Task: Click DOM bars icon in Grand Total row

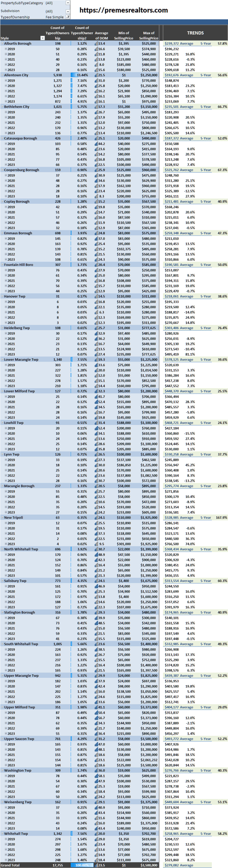Action: (x=96, y=866)
